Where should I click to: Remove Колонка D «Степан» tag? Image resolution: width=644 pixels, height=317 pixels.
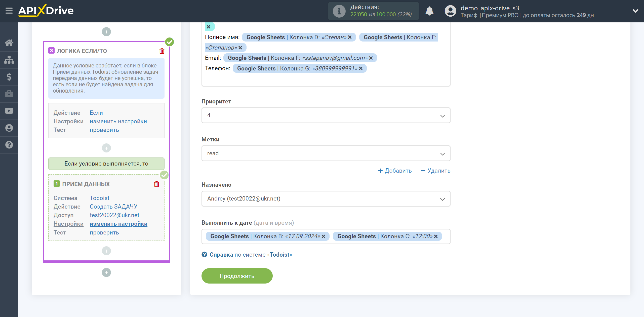[x=350, y=37]
